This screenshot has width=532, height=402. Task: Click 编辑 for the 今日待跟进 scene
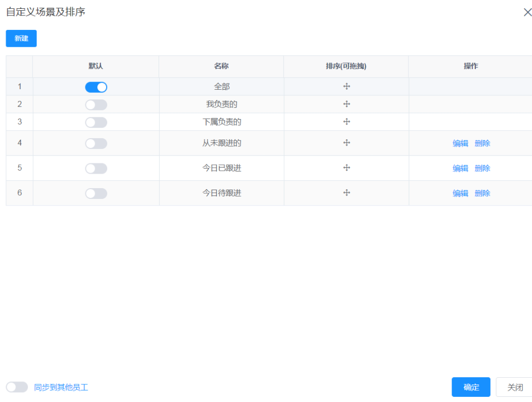coord(459,193)
